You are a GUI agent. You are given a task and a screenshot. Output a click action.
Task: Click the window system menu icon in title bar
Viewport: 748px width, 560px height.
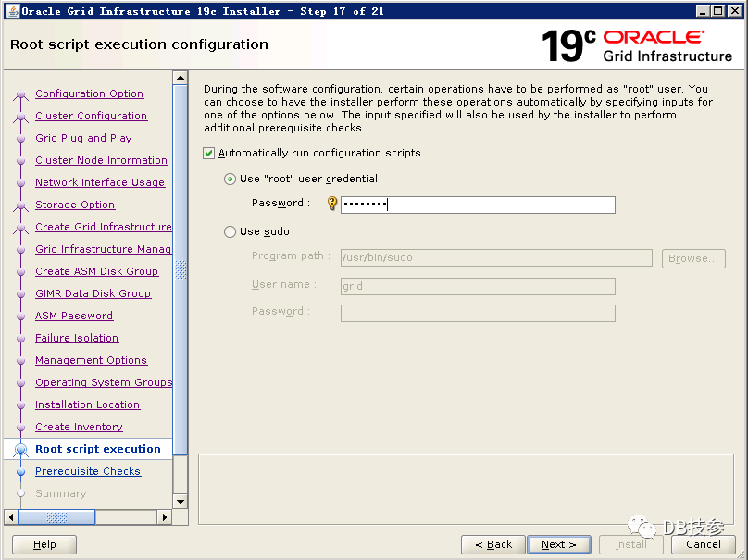tap(10, 11)
